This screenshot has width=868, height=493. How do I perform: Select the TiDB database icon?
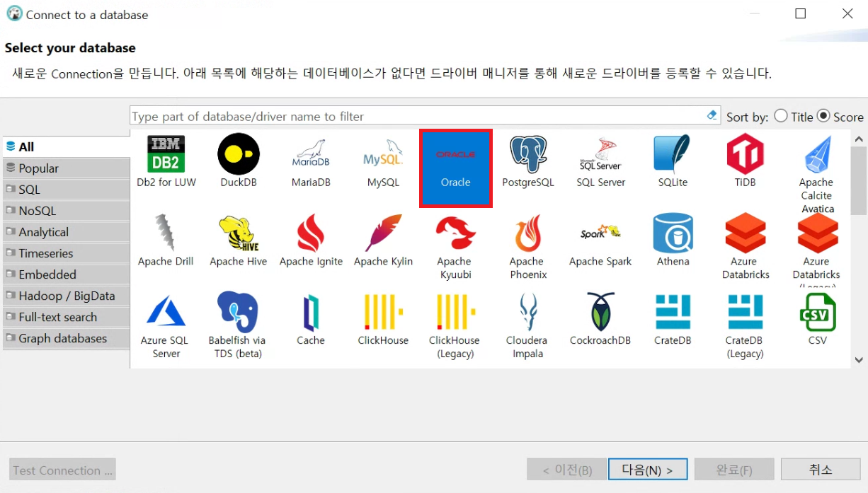745,163
